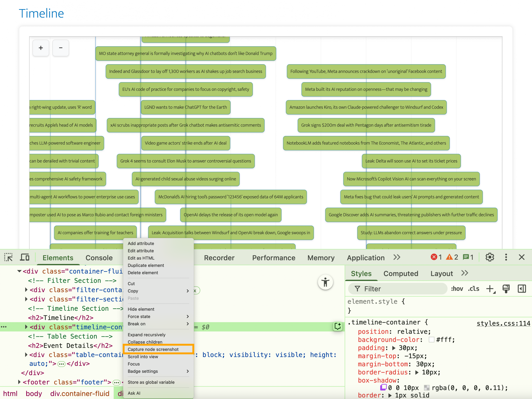Image resolution: width=532 pixels, height=399 pixels.
Task: Open DevTools settings gear
Action: coord(489,257)
